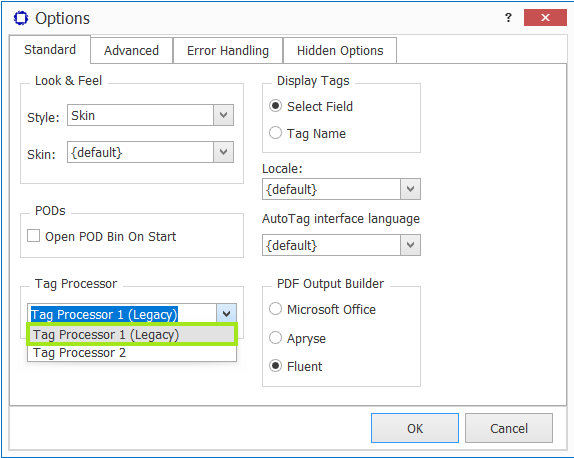Go to the Hidden Options tab
574x458 pixels.
pyautogui.click(x=340, y=51)
